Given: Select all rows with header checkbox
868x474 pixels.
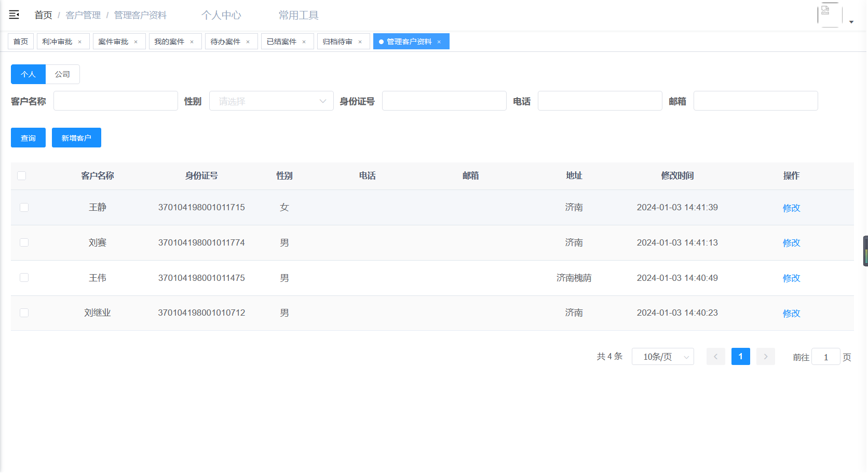Looking at the screenshot, I should 21,176.
